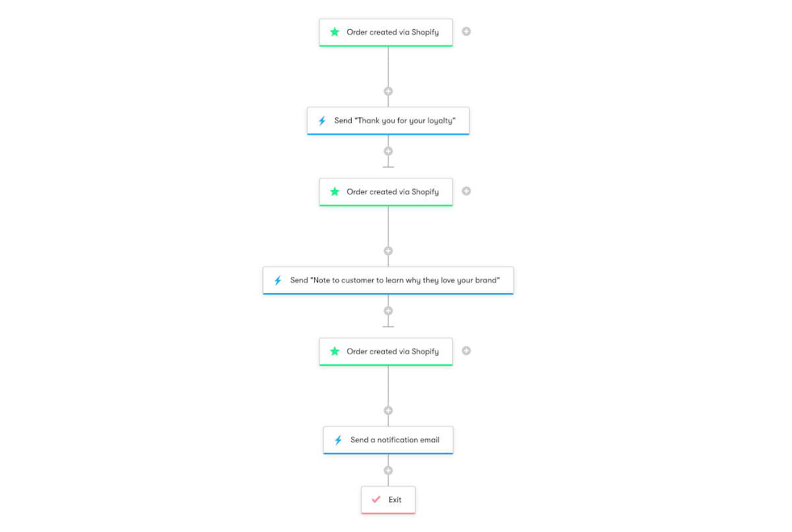
Task: Click the plus icon beside the first trigger node
Action: point(466,31)
